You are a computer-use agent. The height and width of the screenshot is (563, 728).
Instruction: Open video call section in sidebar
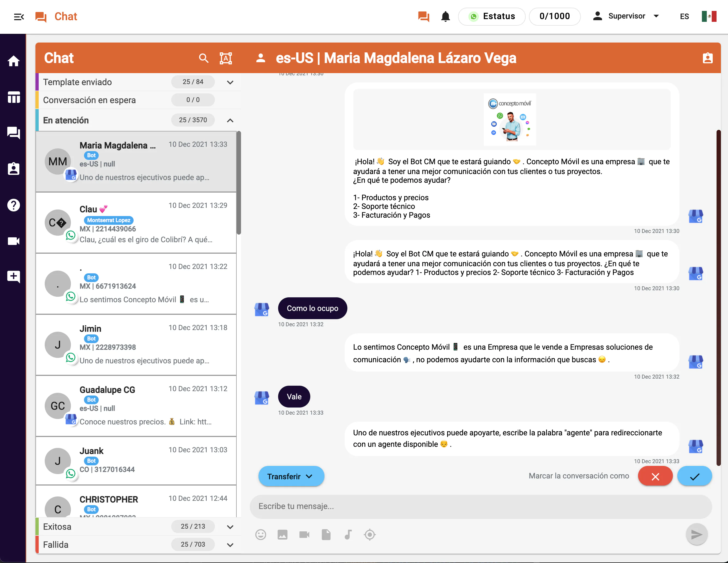click(x=14, y=241)
